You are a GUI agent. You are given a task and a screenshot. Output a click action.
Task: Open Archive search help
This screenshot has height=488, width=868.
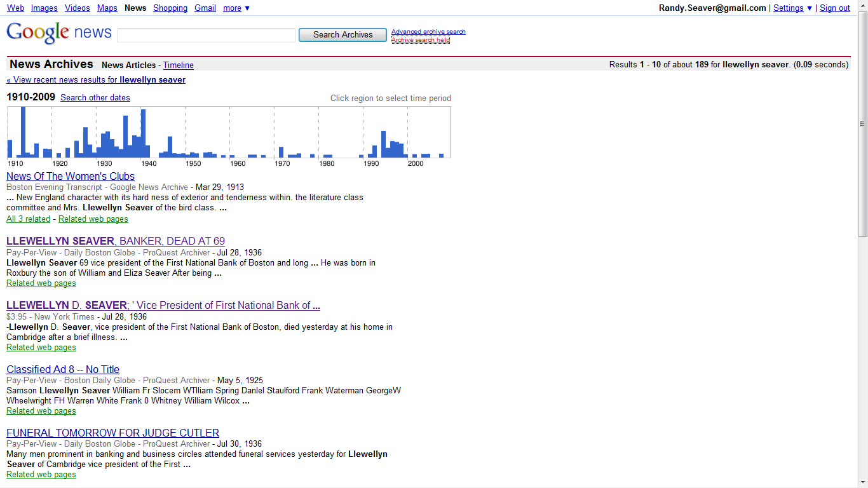click(421, 40)
